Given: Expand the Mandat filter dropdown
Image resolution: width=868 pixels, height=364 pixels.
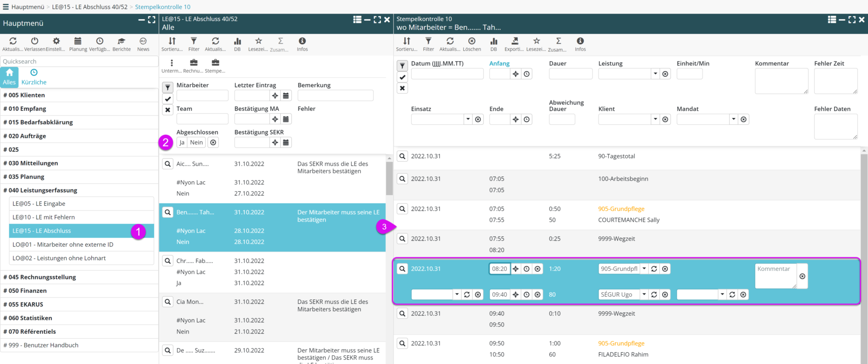Looking at the screenshot, I should (x=733, y=119).
